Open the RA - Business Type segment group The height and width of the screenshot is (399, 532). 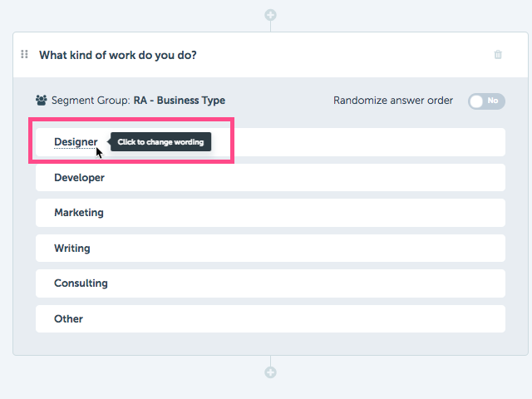tap(180, 101)
